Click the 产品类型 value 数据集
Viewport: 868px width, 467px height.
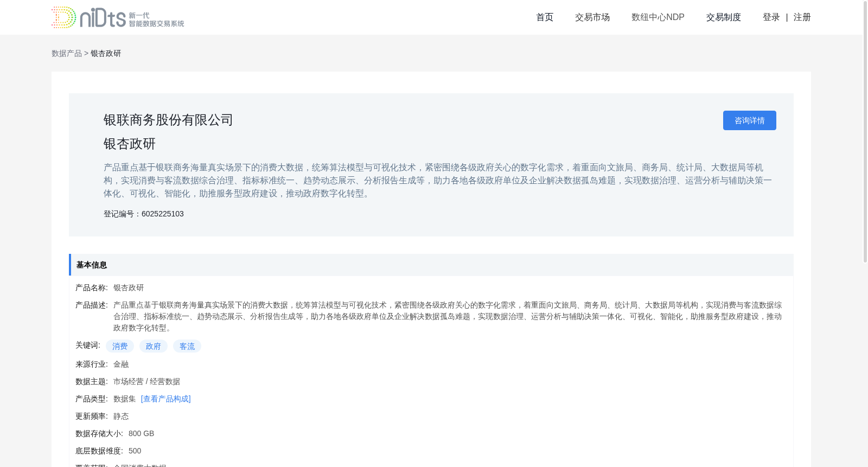point(125,399)
